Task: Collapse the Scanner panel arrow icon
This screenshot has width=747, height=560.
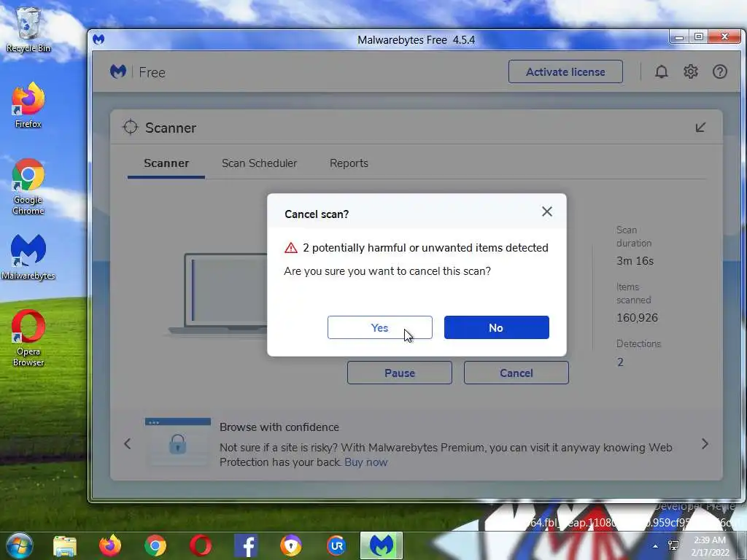Action: (700, 127)
